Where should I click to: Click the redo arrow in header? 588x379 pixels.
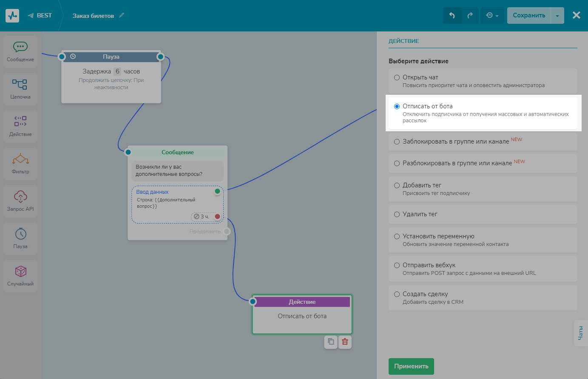pos(470,16)
